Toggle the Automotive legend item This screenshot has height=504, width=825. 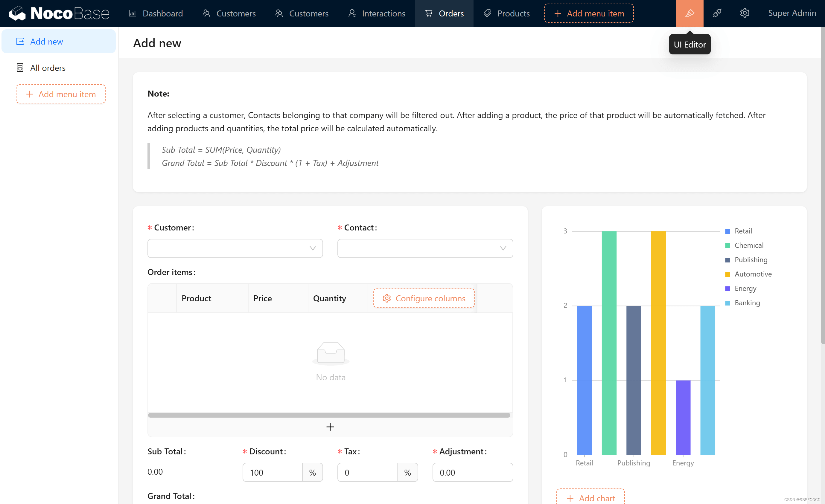752,274
